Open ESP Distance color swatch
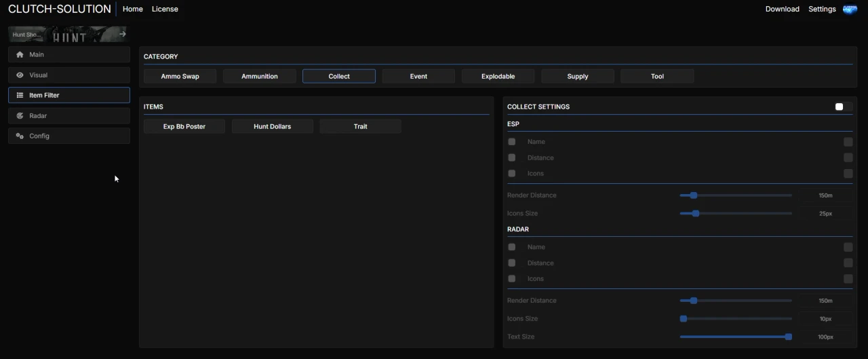Image resolution: width=868 pixels, height=359 pixels. click(848, 157)
